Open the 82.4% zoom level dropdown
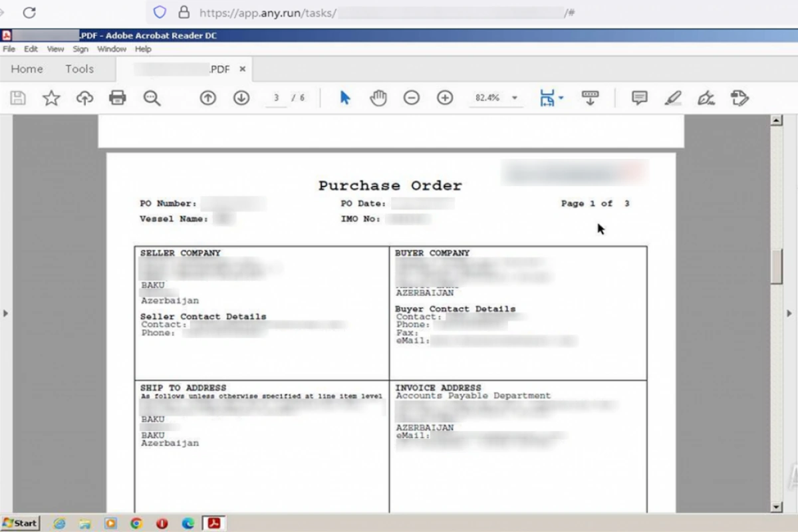 click(514, 98)
